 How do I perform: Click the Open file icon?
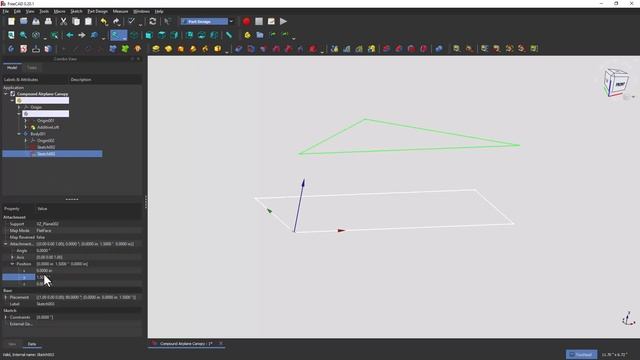[x=24, y=21]
